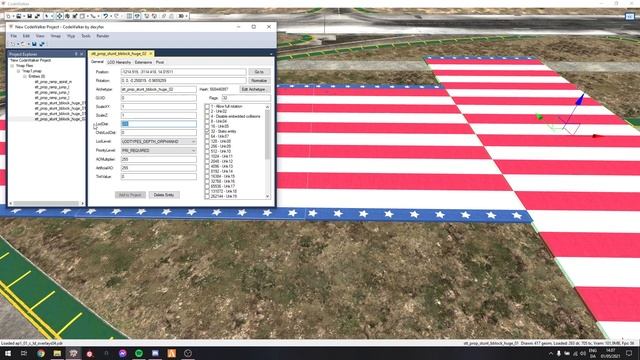The image size is (640, 360).
Task: Pin the Project Explorer panel
Action: click(x=76, y=54)
